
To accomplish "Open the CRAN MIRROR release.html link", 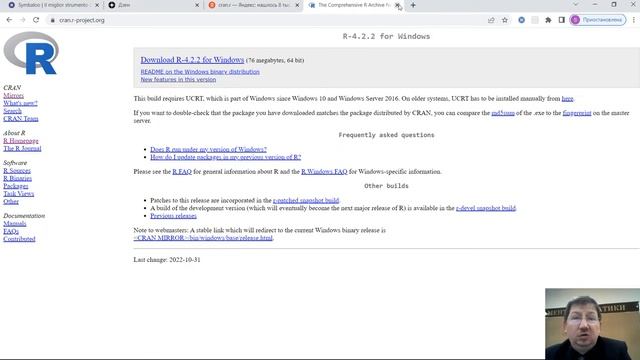I will (203, 238).
